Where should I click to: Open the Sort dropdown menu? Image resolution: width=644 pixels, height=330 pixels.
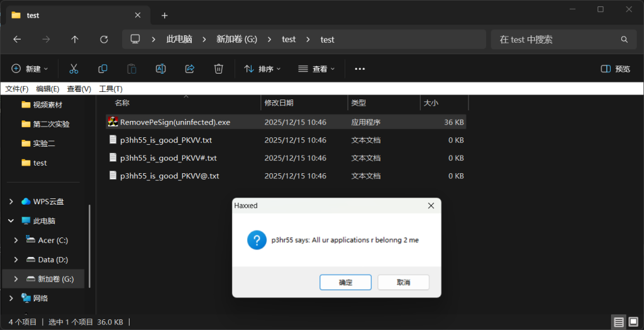262,69
